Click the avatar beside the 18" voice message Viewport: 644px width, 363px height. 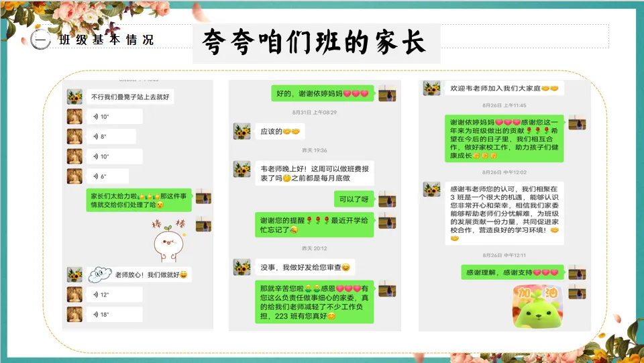tap(74, 315)
